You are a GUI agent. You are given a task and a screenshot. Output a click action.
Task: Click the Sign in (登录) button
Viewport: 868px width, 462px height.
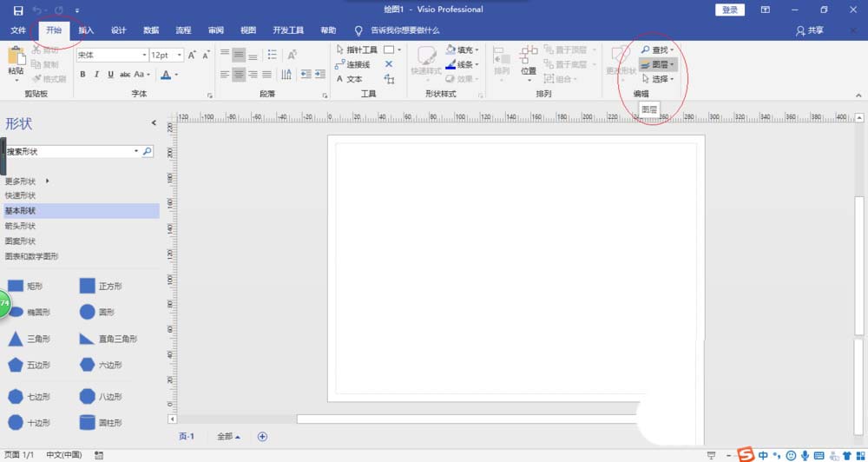click(x=730, y=10)
